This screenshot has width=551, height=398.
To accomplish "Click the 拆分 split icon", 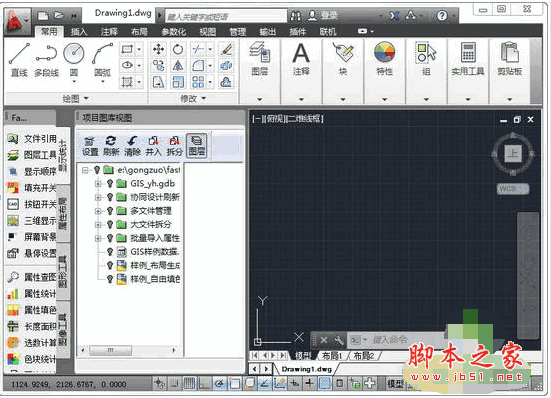I will coord(174,146).
